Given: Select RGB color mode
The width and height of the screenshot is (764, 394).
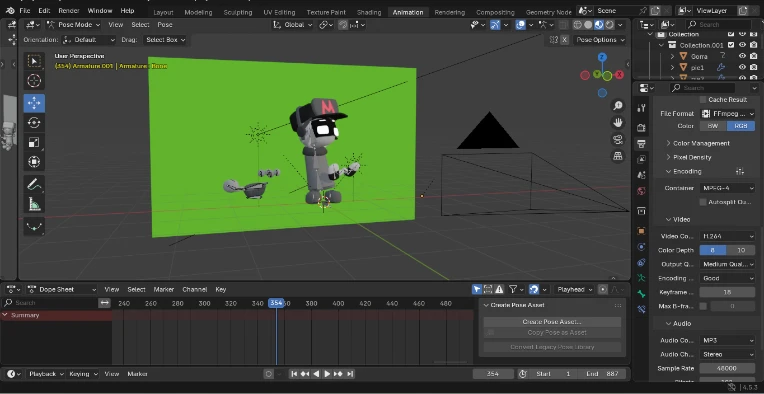Looking at the screenshot, I should click(741, 126).
